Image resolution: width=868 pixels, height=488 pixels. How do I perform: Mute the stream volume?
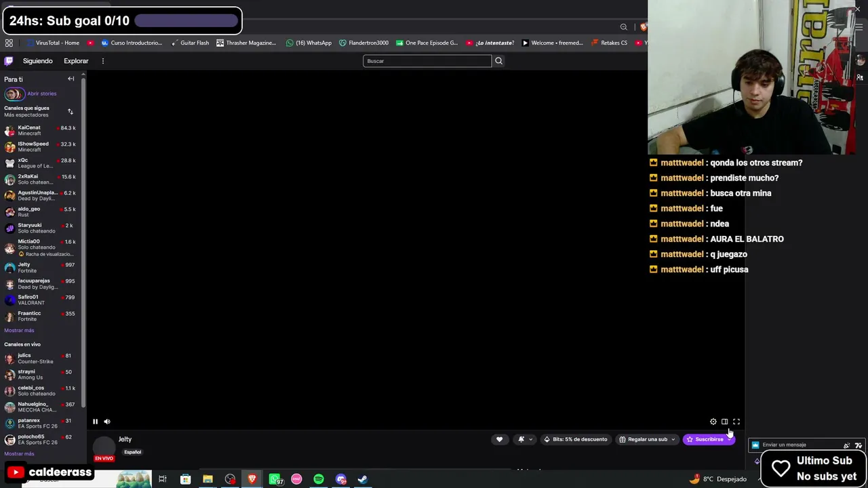(x=106, y=422)
